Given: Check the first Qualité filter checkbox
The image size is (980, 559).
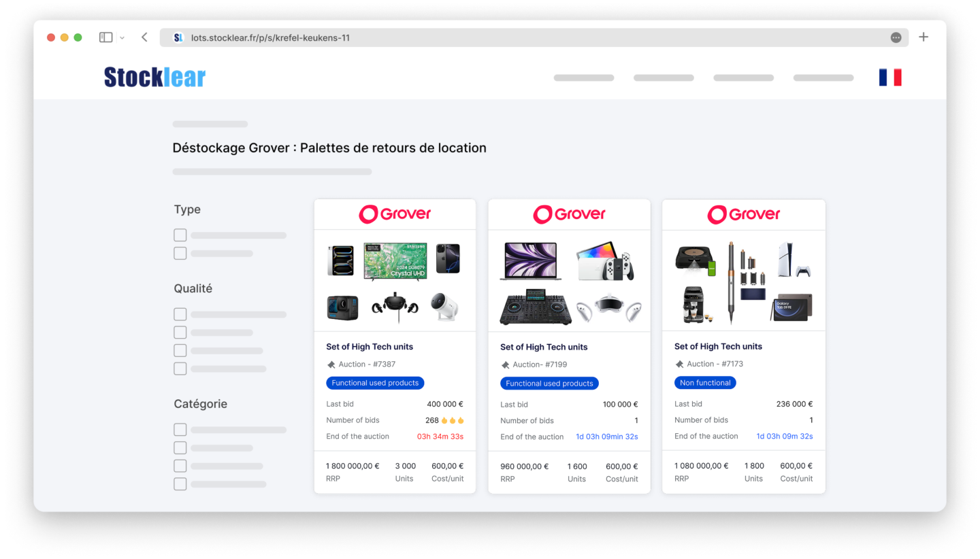Looking at the screenshot, I should click(180, 314).
